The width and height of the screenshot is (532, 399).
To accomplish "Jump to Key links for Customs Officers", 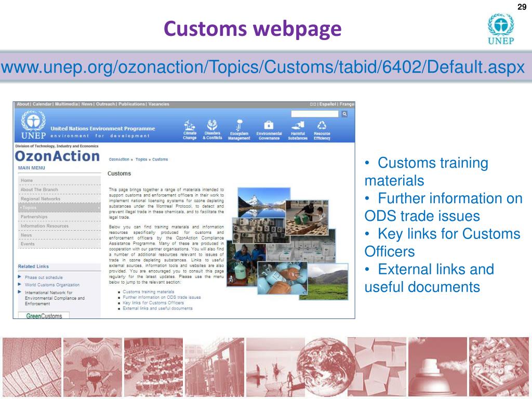I will (153, 303).
